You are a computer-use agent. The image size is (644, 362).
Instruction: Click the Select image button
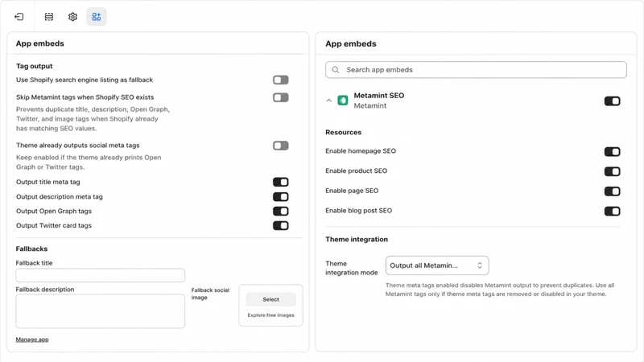(270, 299)
